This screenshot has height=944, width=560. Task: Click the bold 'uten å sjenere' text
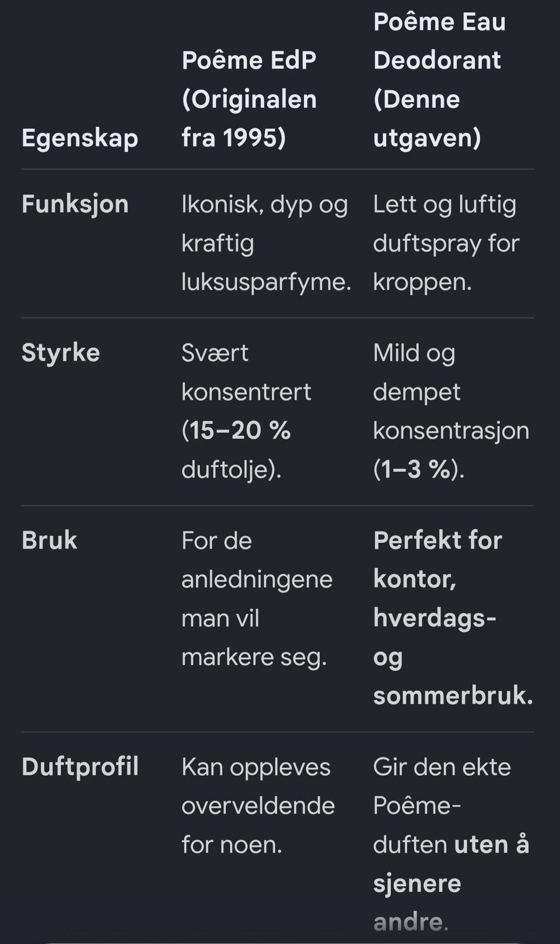(x=451, y=864)
